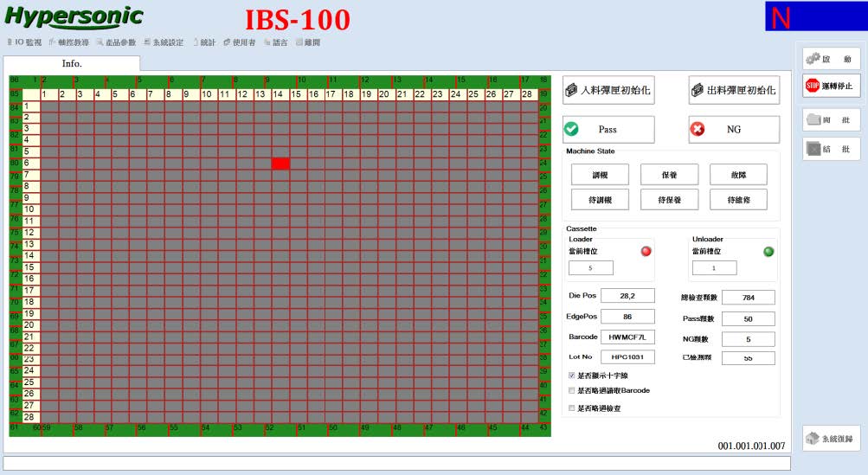Open the 語言 language menu
Viewport: 868px width, 475px height.
pyautogui.click(x=276, y=42)
